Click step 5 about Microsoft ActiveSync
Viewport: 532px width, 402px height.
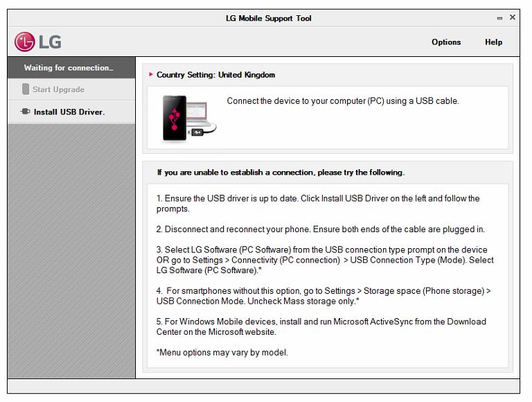pyautogui.click(x=321, y=326)
